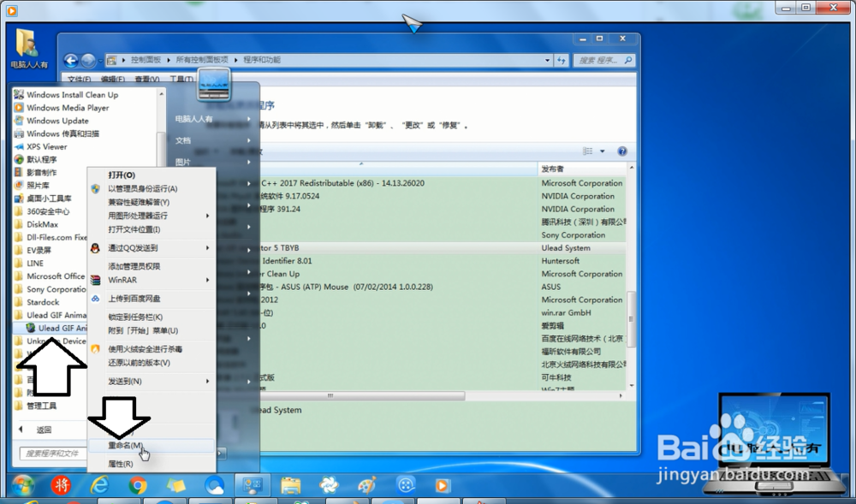The image size is (856, 504).
Task: Open 影音制作 program entry
Action: (x=41, y=172)
